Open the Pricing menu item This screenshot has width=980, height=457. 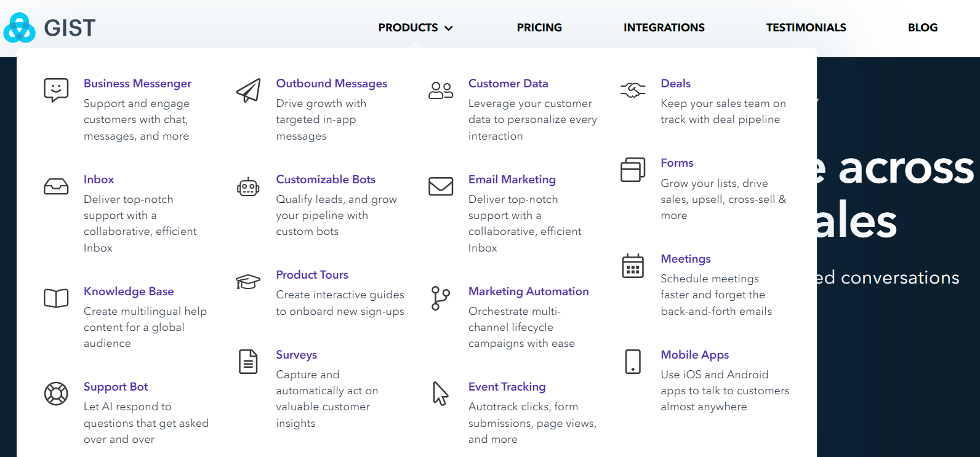click(539, 28)
